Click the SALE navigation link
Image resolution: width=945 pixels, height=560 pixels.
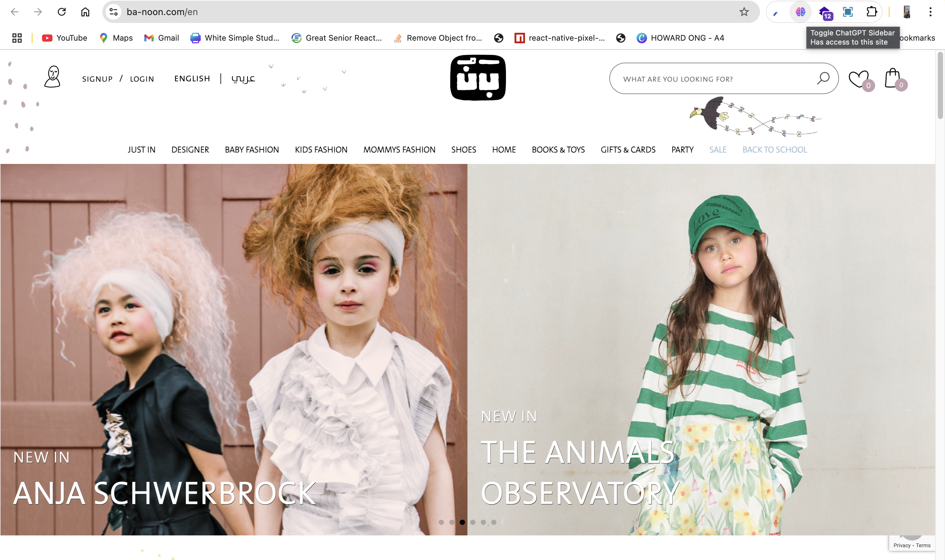717,150
